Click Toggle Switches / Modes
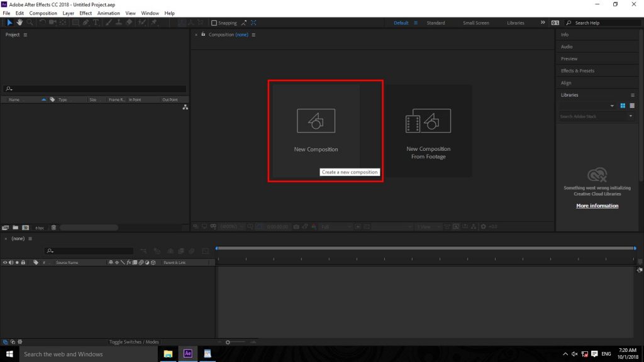This screenshot has height=362, width=644. (134, 342)
